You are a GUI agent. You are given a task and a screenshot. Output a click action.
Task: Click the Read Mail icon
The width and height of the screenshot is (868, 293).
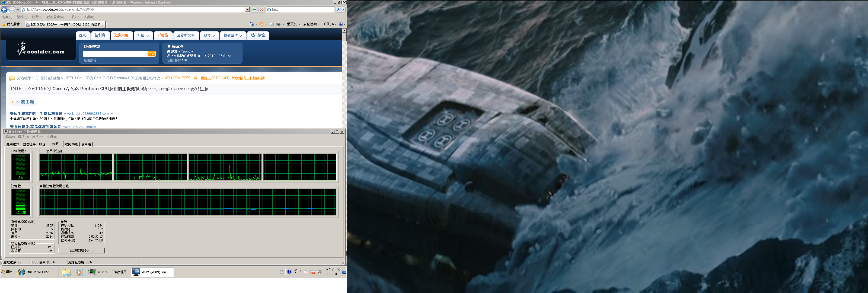[272, 24]
